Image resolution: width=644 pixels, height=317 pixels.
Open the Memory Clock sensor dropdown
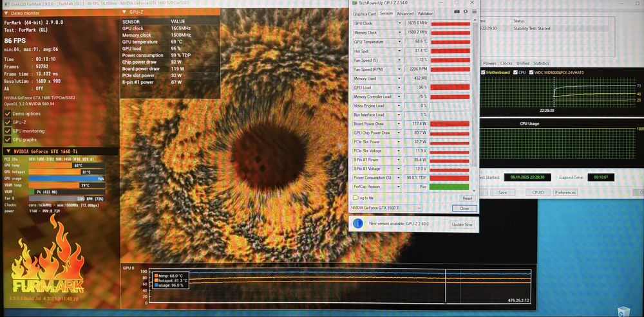click(399, 32)
